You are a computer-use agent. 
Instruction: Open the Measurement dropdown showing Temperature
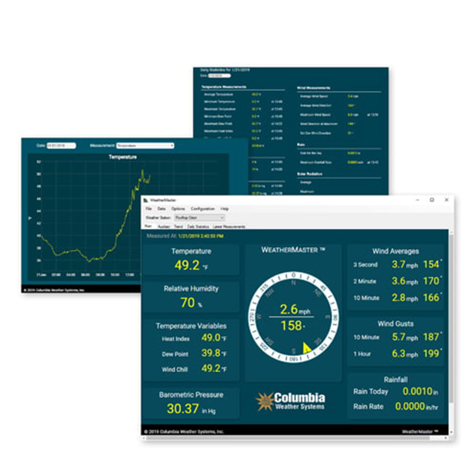click(x=146, y=146)
